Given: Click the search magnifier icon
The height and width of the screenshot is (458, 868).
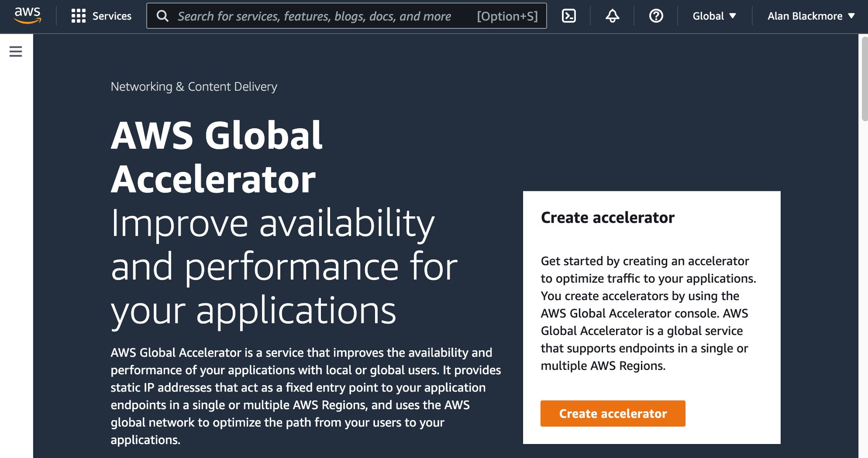Looking at the screenshot, I should click(x=162, y=16).
